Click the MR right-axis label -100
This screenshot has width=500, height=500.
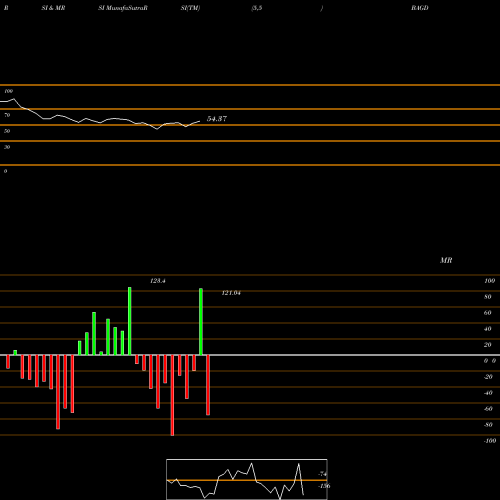(490, 441)
